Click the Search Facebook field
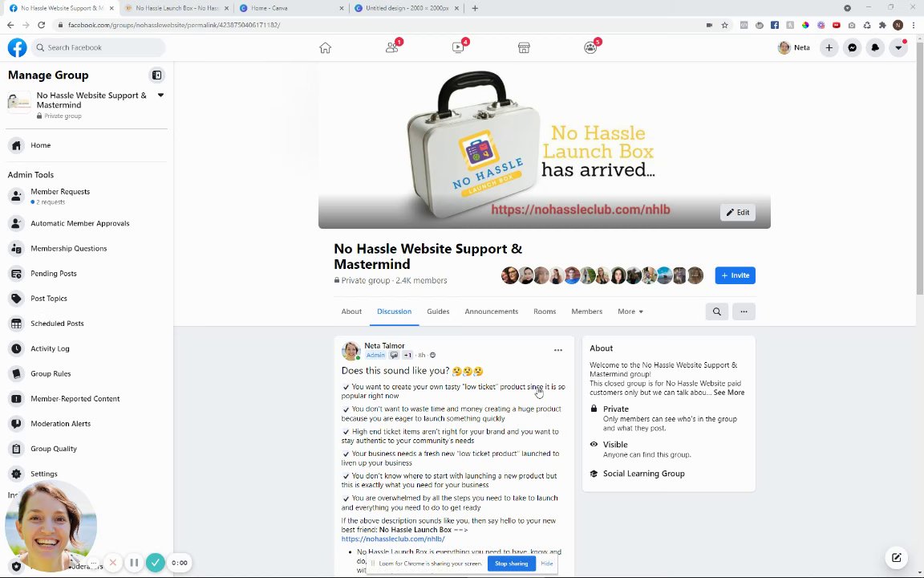This screenshot has width=924, height=578. point(99,48)
